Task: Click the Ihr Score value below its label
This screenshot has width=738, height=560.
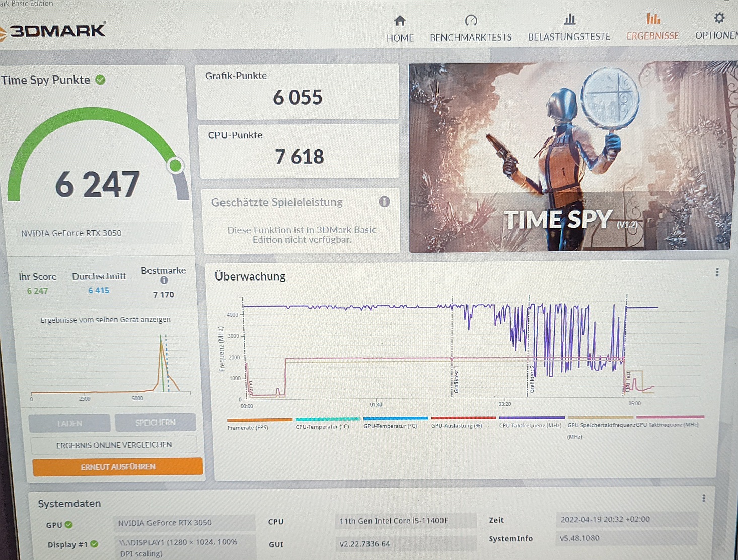Action: 37,291
